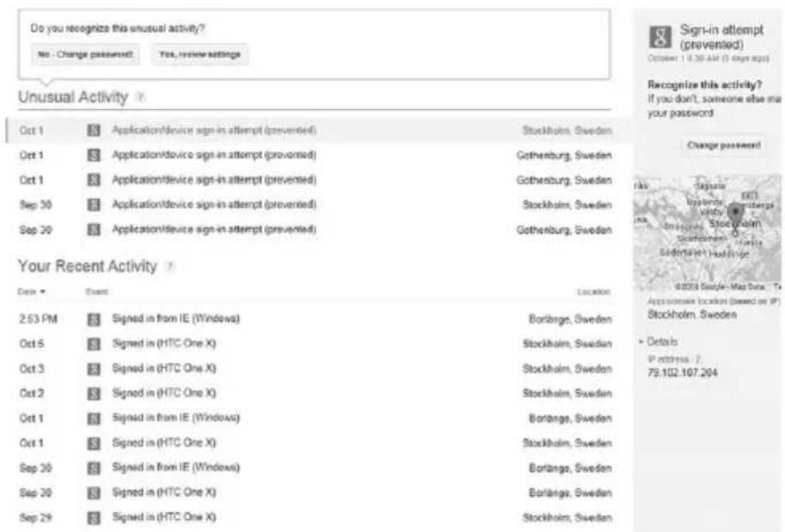Click Change password button in the side panel
The height and width of the screenshot is (532, 785).
[724, 145]
